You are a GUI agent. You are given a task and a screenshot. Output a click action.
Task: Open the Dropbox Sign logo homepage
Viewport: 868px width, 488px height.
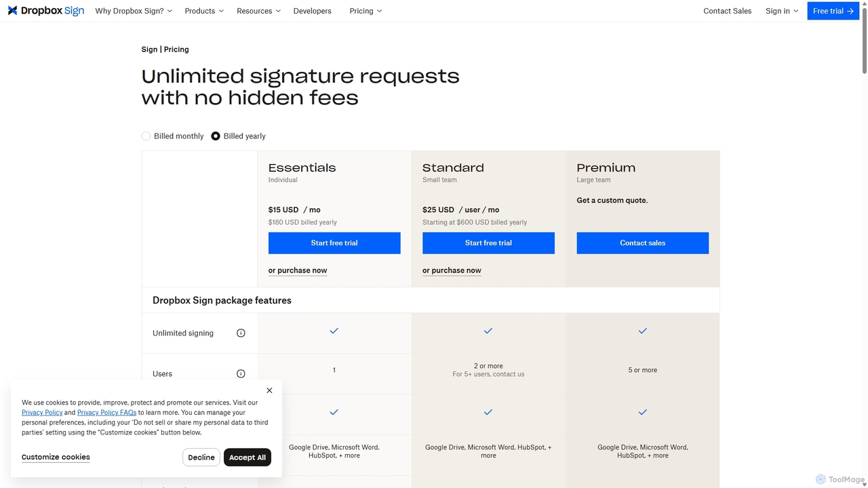click(46, 11)
